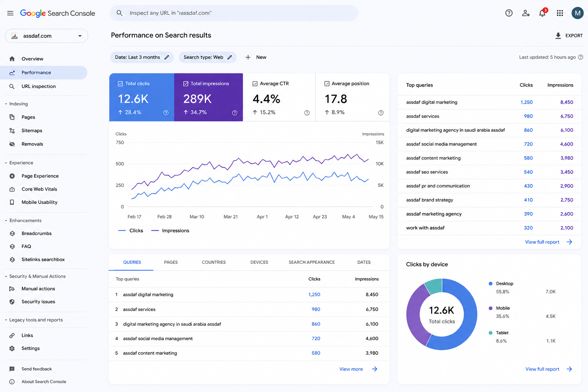Click the Send feedback icon
Screen dimensions: 588x392
coord(12,369)
